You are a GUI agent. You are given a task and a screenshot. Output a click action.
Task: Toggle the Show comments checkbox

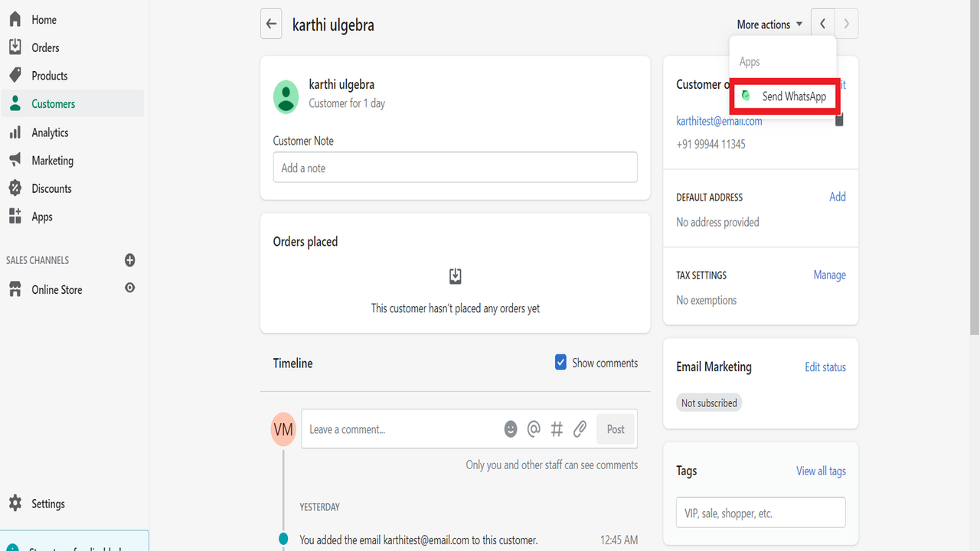(560, 363)
